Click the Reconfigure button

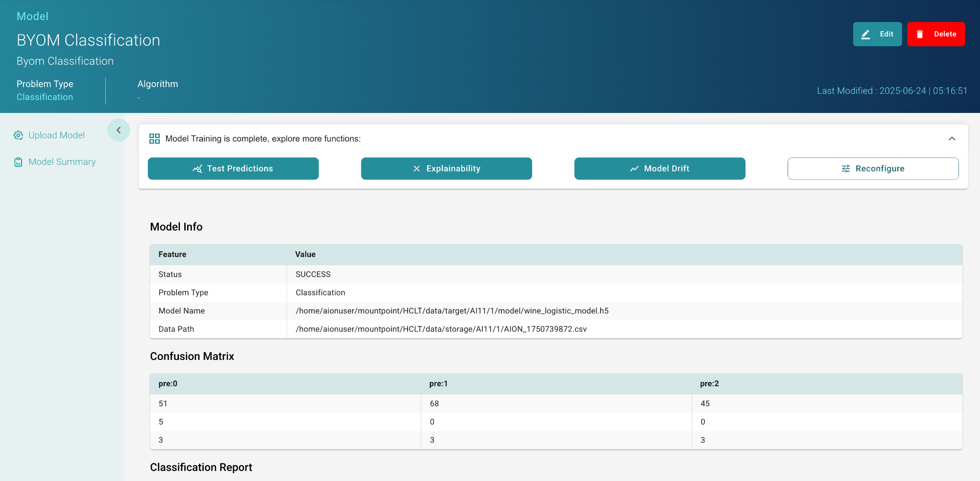873,168
